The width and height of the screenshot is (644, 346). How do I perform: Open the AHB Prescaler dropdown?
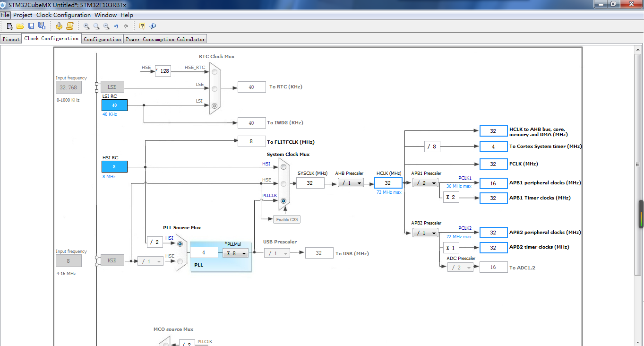point(351,183)
